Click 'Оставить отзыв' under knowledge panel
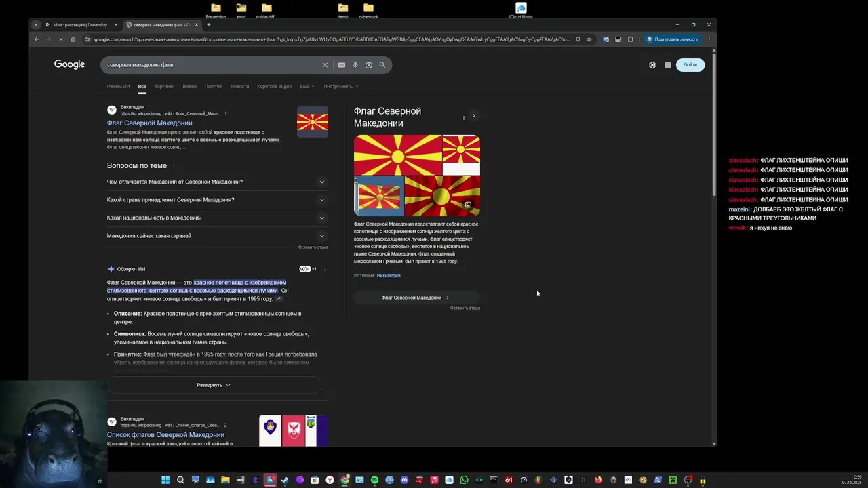 click(465, 308)
